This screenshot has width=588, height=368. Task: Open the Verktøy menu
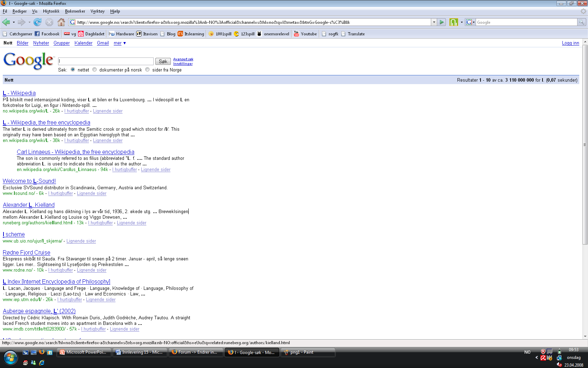pyautogui.click(x=98, y=11)
